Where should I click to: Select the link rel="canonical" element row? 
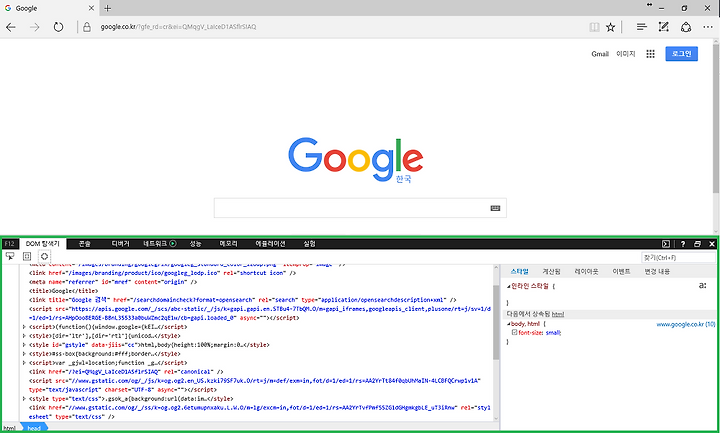(126, 371)
